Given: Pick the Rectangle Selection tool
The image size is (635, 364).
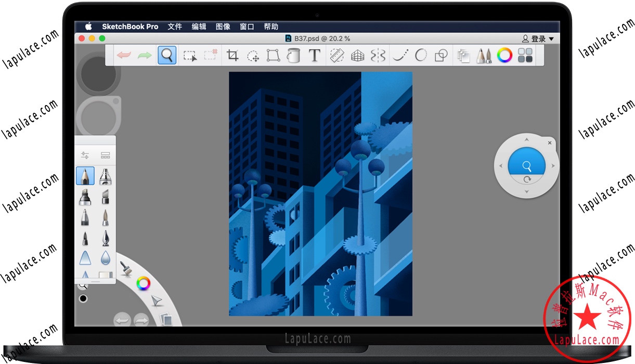Looking at the screenshot, I should [x=190, y=56].
